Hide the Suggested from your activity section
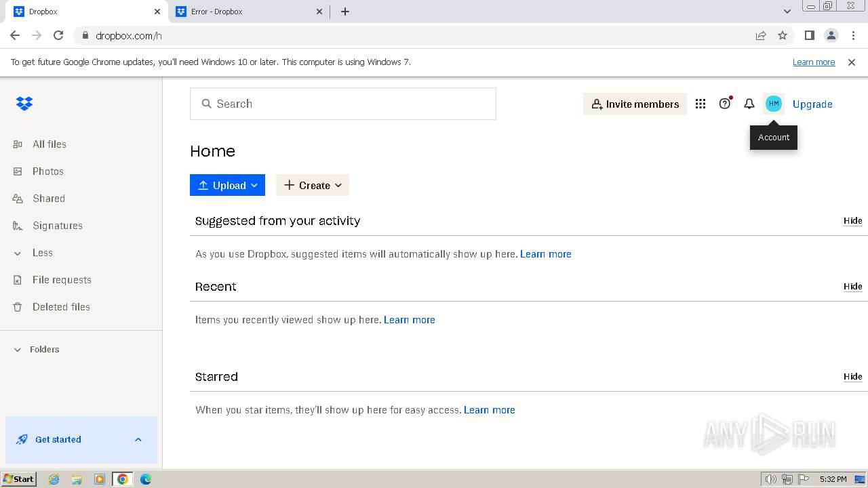Screen dimensions: 868x488 [x=853, y=221]
